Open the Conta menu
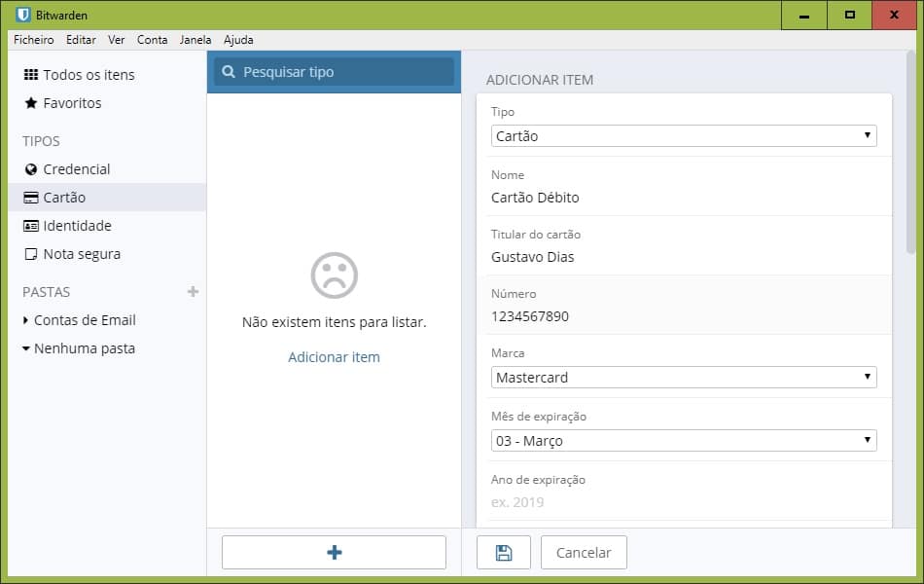 [152, 40]
